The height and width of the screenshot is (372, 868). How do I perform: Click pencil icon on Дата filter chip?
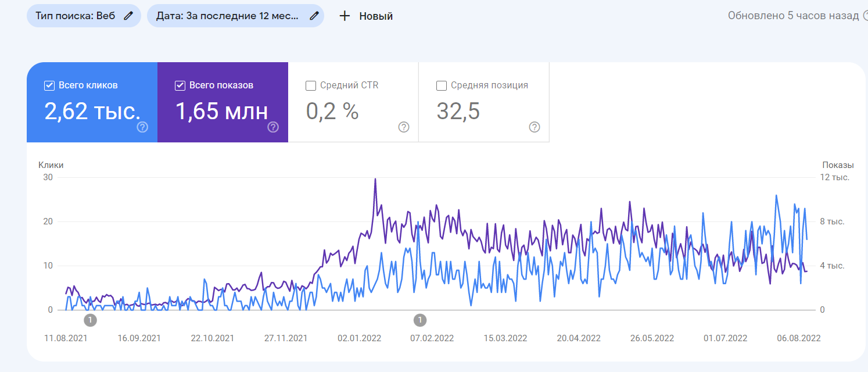(x=314, y=16)
